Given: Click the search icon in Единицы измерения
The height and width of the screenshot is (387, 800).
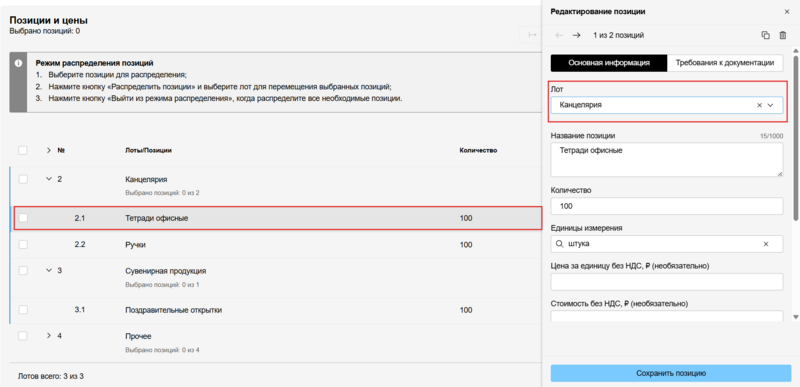Looking at the screenshot, I should coord(560,244).
